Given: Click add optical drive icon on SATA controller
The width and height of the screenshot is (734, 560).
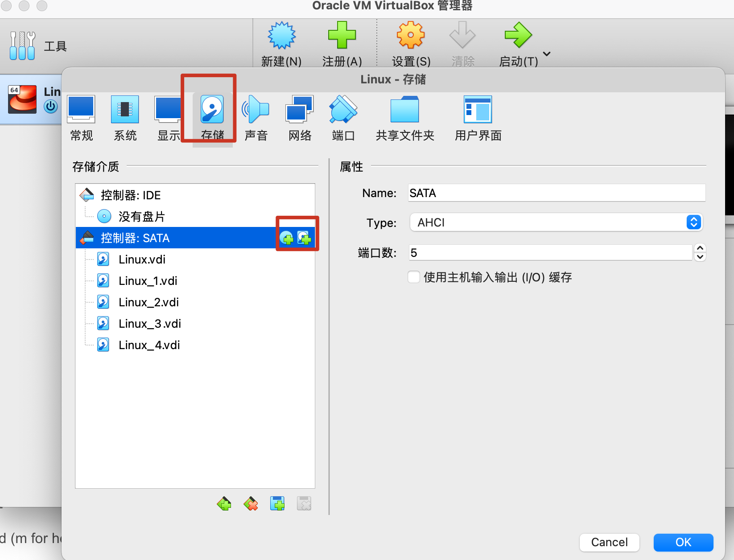Looking at the screenshot, I should point(287,238).
